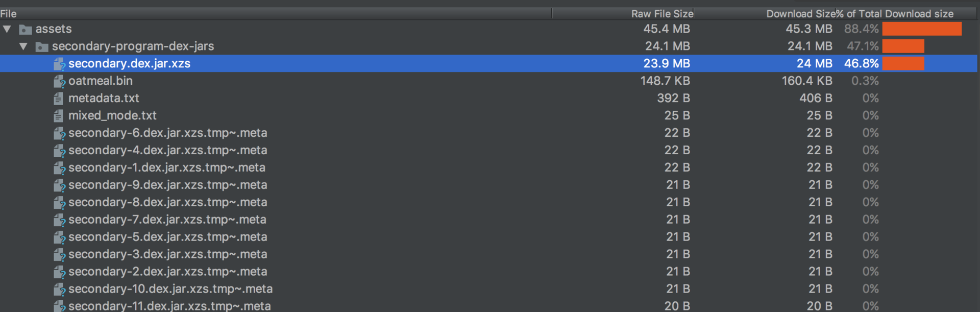
Task: Click the assets folder icon
Action: pos(26,30)
